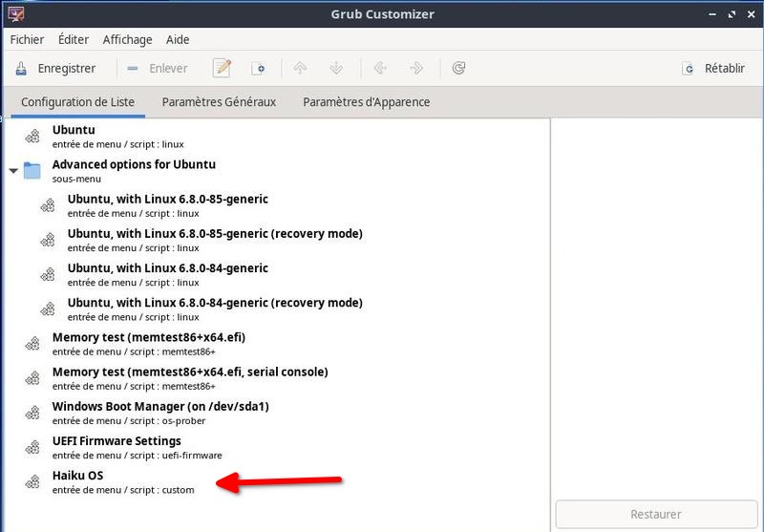Click the Rétablir button
Image resolution: width=764 pixels, height=532 pixels.
coord(713,69)
